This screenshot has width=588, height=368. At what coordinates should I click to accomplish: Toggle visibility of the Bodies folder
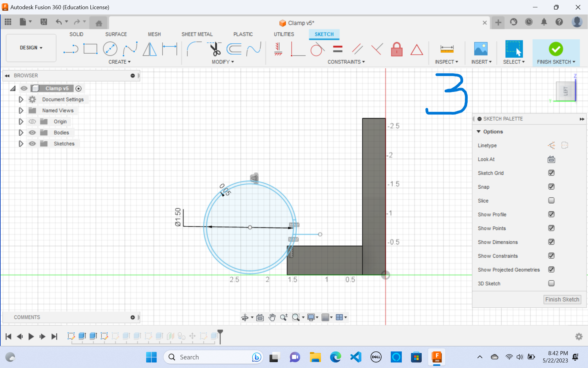click(32, 132)
